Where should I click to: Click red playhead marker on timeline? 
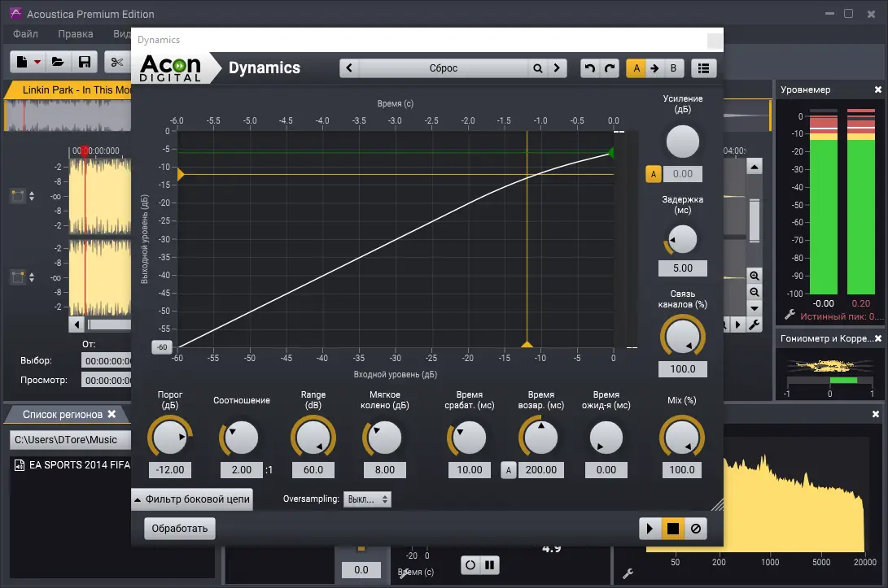(85, 151)
